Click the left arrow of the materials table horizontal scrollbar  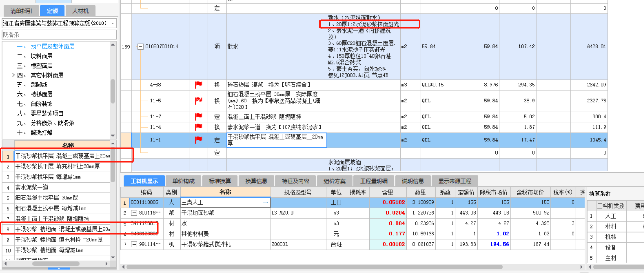coord(123,267)
